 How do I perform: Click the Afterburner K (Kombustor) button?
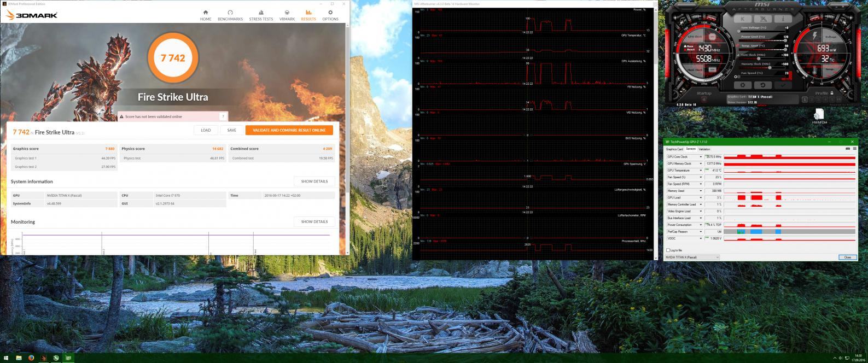point(743,19)
